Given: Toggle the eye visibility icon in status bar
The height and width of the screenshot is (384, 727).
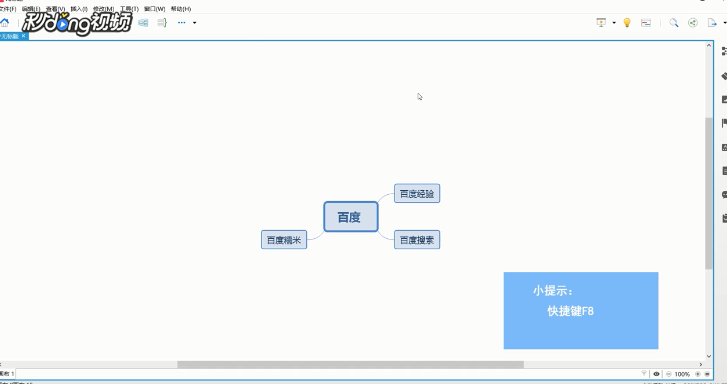Looking at the screenshot, I should coord(657,374).
